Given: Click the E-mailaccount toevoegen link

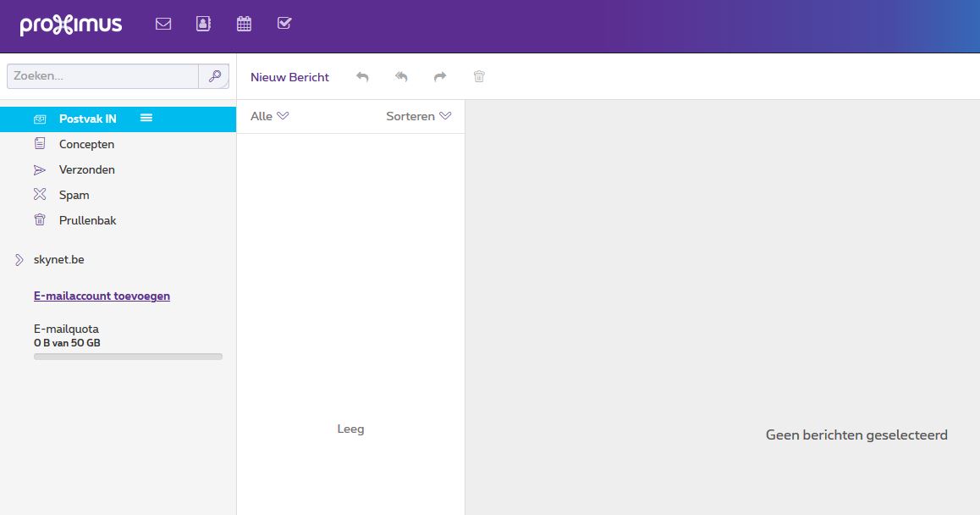Looking at the screenshot, I should (x=102, y=296).
